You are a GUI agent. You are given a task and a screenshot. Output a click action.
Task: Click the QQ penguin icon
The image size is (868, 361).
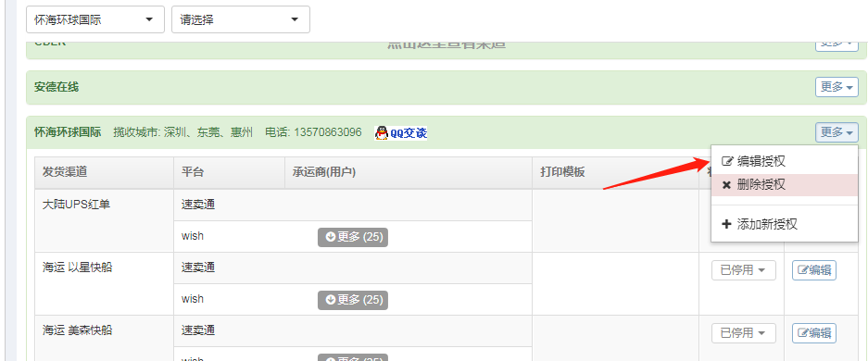pos(382,132)
